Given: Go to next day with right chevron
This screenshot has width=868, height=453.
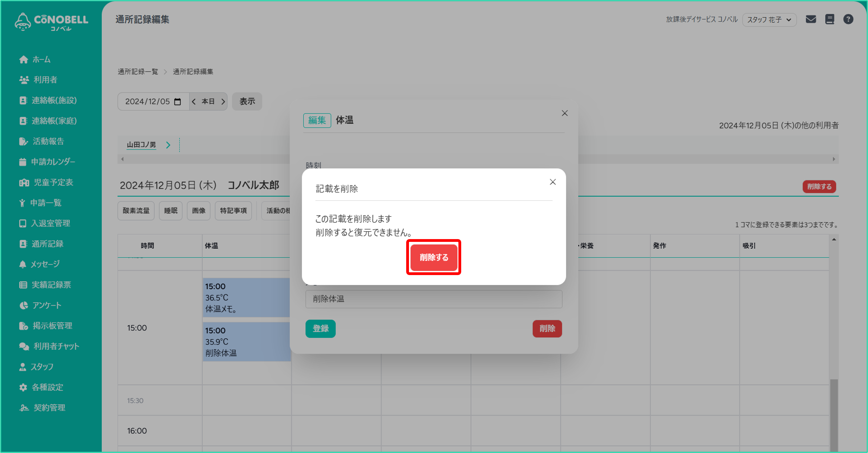Looking at the screenshot, I should [x=223, y=101].
